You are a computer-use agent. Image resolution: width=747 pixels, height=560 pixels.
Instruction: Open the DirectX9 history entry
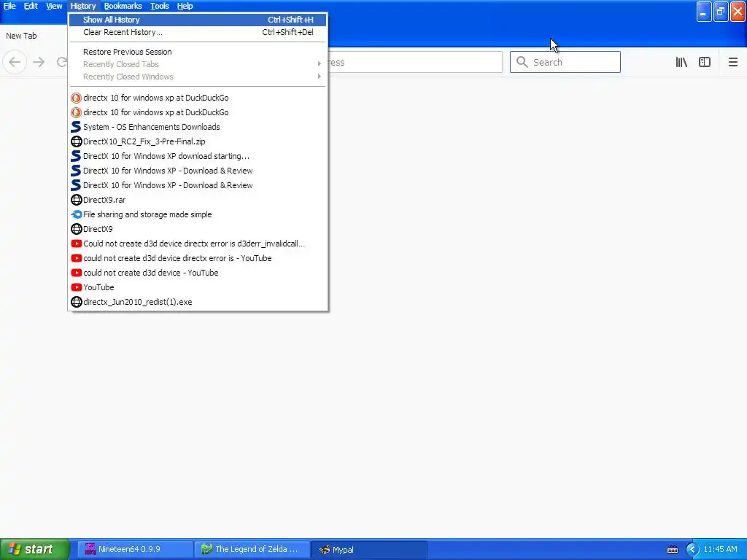click(198, 230)
